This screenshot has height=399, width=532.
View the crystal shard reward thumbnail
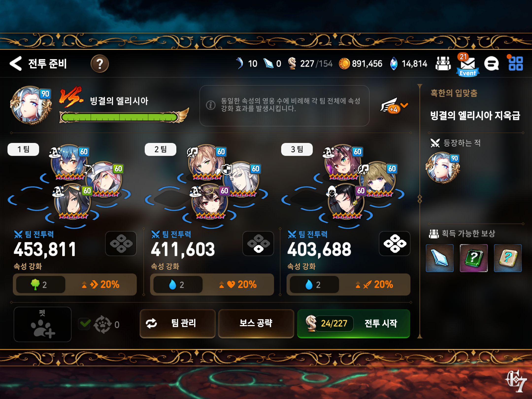440,258
